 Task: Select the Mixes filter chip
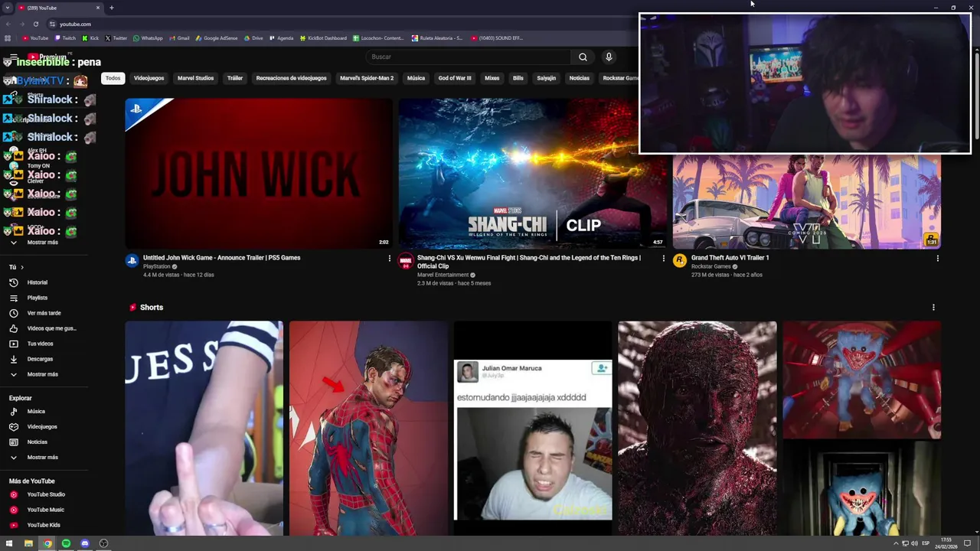492,78
